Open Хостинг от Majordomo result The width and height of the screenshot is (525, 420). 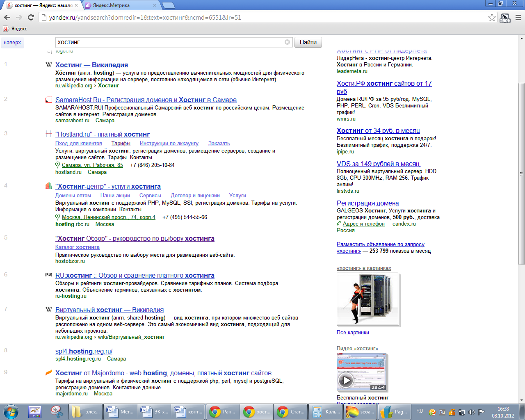166,373
